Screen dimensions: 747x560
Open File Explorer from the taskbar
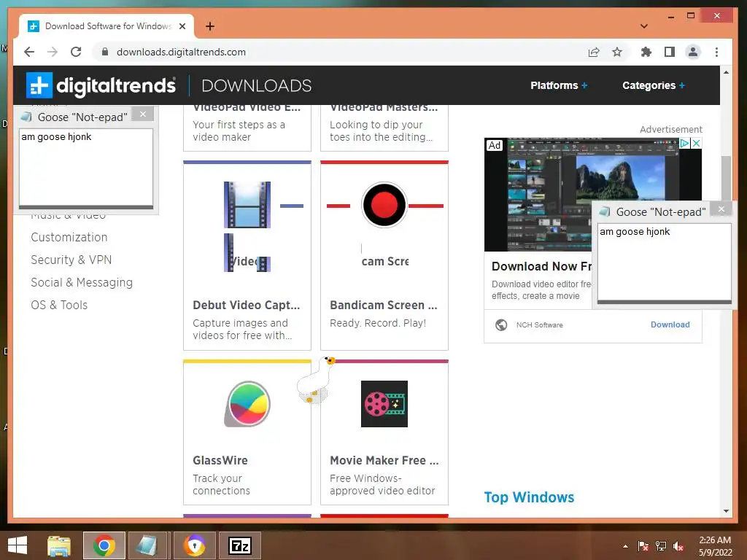coord(59,545)
